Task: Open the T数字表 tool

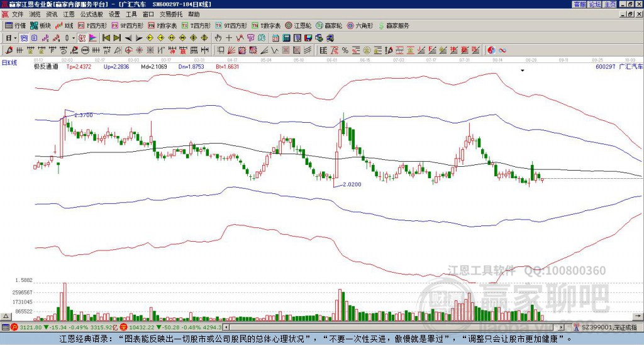Action: (x=266, y=25)
